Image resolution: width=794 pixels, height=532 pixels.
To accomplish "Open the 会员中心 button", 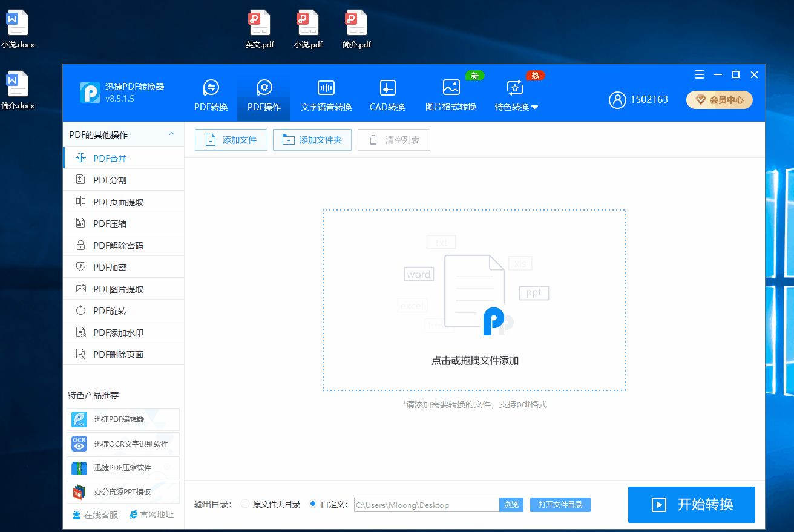I will (x=720, y=100).
